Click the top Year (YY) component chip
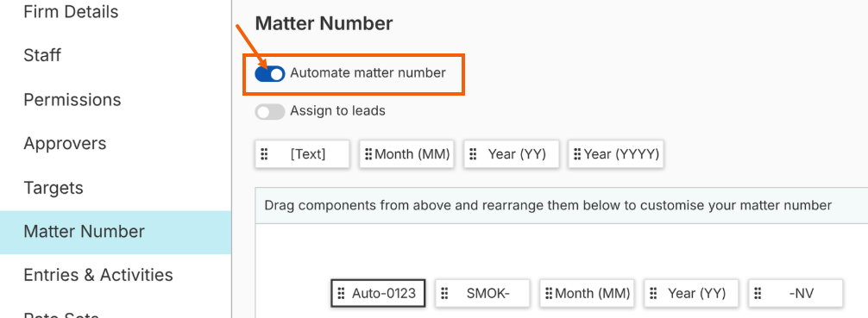 click(x=512, y=154)
